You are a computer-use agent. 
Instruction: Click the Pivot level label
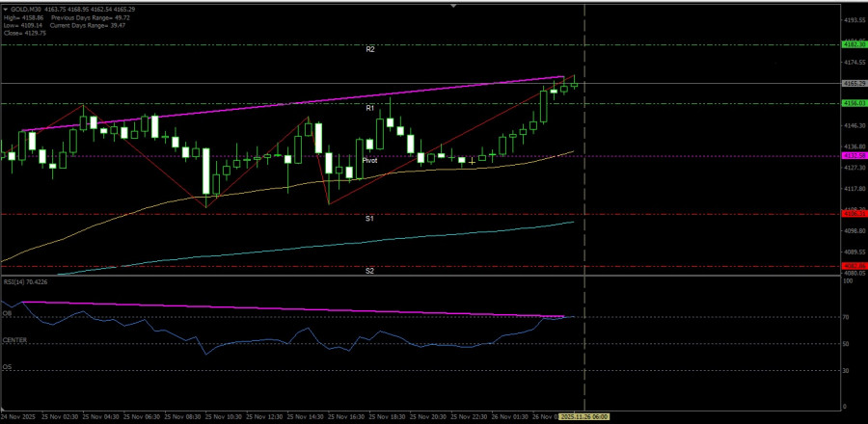tap(369, 160)
